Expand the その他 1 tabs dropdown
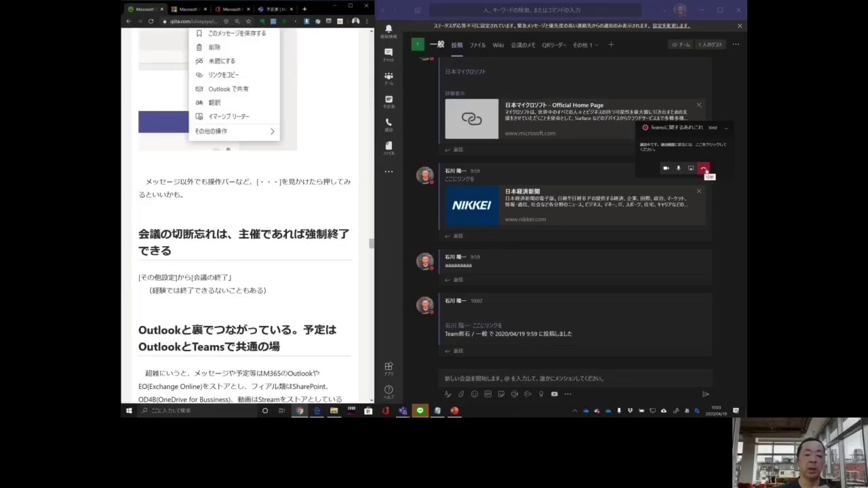 pos(585,45)
